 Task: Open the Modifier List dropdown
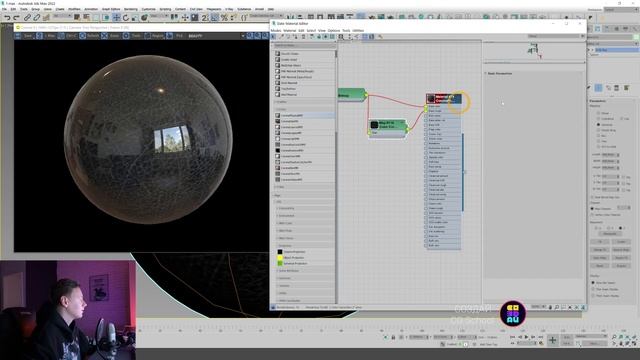coord(612,44)
